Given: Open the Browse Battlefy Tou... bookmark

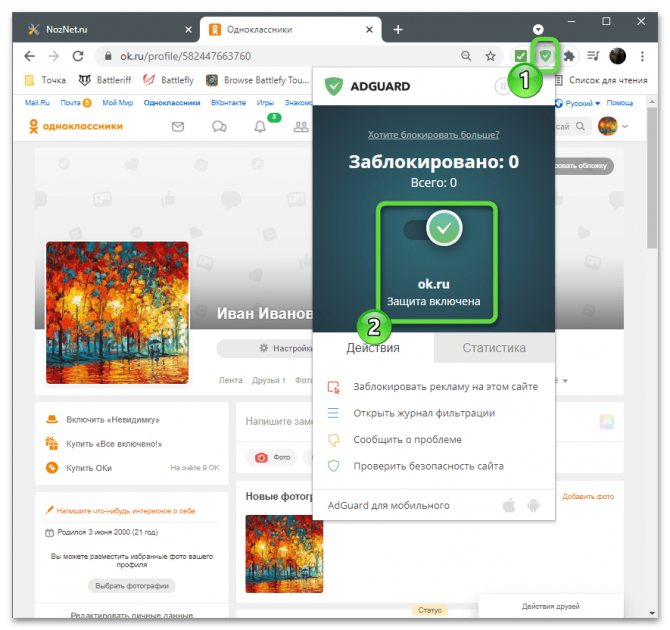Looking at the screenshot, I should [x=257, y=80].
